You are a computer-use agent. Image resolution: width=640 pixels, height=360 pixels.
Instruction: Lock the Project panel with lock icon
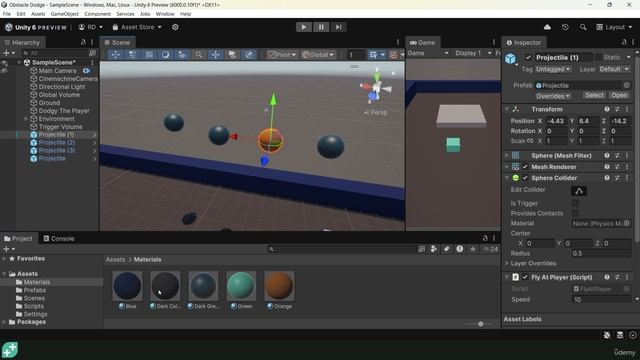tap(485, 238)
